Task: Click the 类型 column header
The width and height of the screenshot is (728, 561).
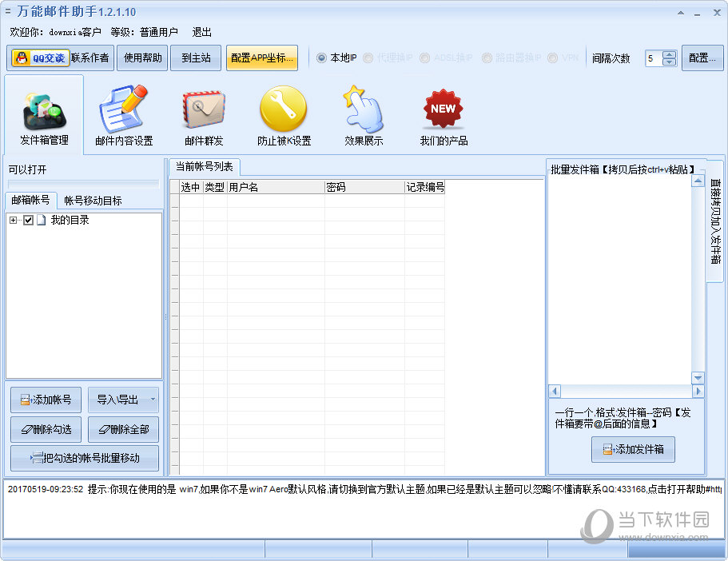Action: tap(215, 187)
